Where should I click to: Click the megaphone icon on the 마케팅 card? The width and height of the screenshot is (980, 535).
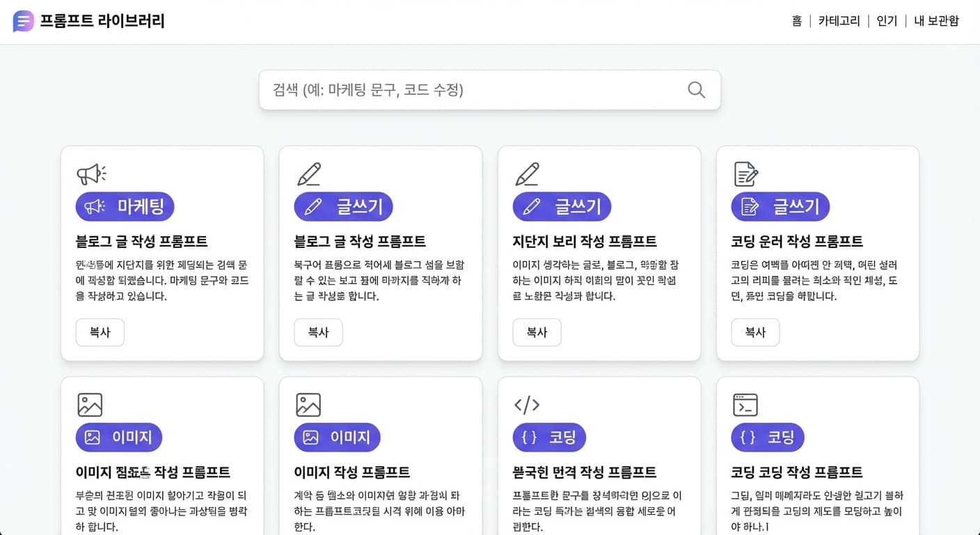(91, 173)
